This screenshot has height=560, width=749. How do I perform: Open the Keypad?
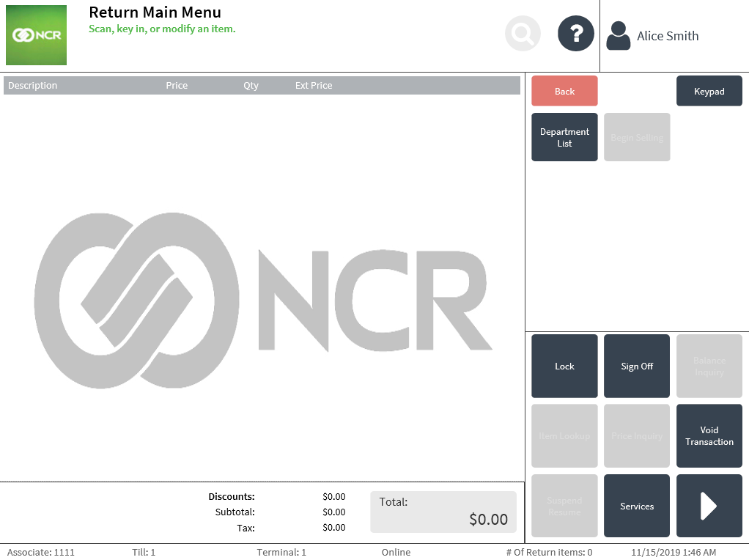[x=709, y=90]
